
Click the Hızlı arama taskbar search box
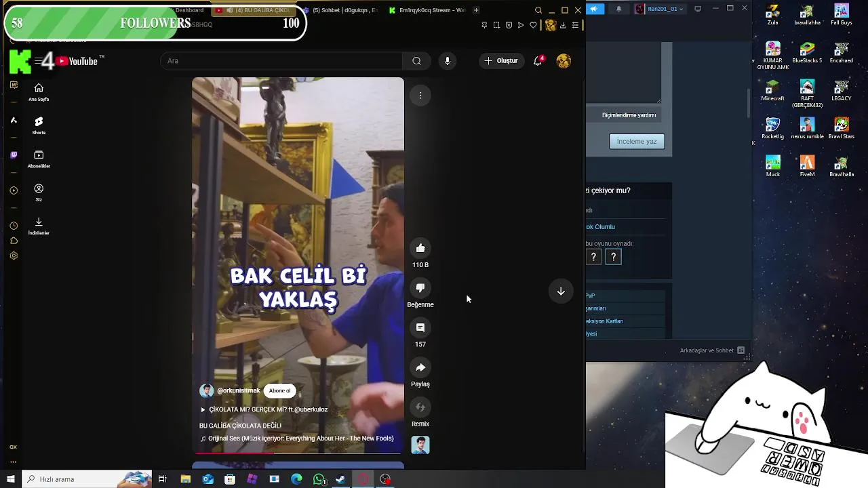(87, 479)
